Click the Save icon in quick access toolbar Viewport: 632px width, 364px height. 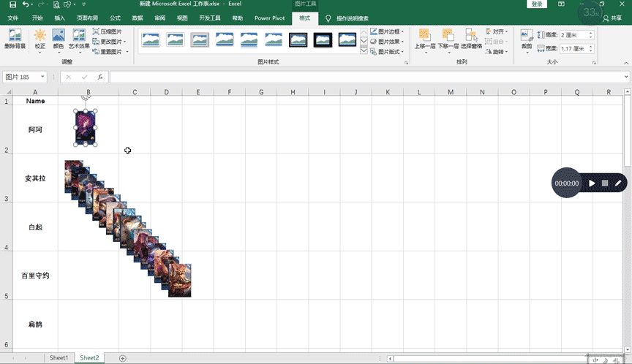(13, 4)
